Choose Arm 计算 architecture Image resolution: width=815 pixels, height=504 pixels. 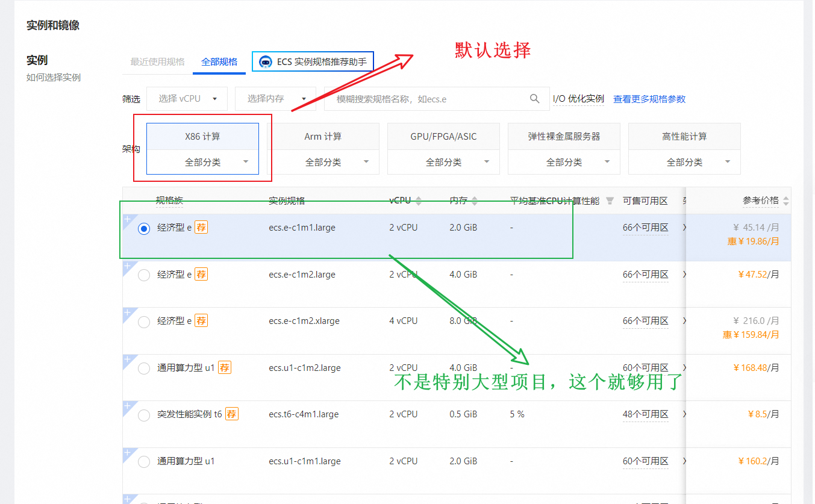tap(323, 137)
